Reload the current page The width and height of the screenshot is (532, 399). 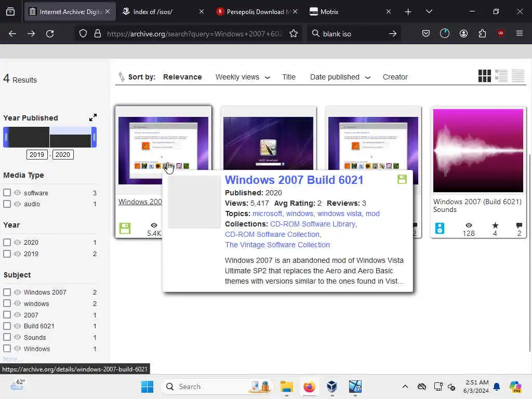coord(50,34)
